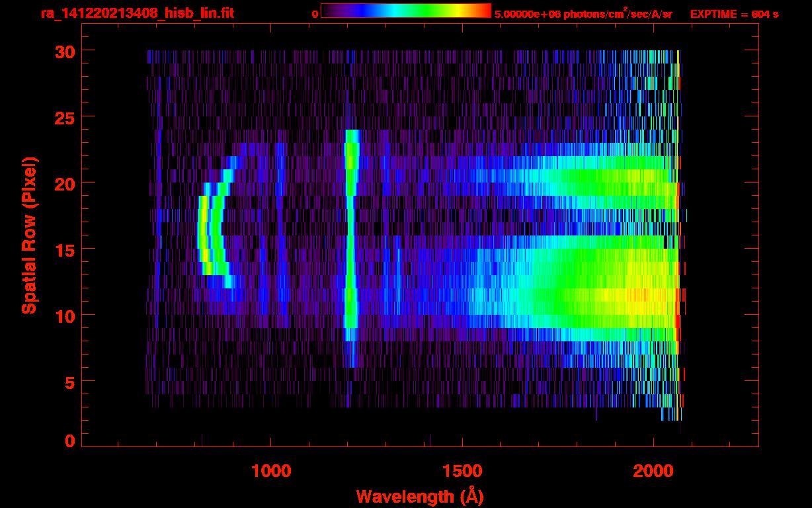The width and height of the screenshot is (812, 508).
Task: Click the y-axis tick label 0
Action: pyautogui.click(x=69, y=441)
